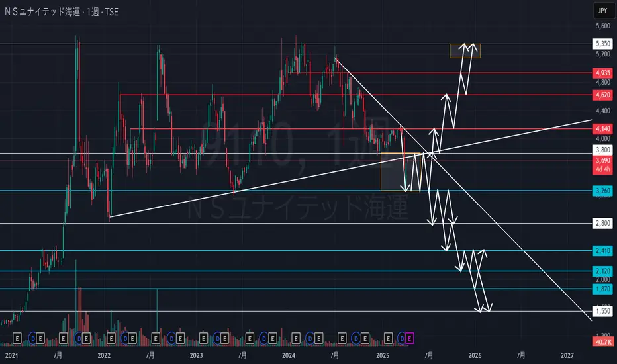
Task: Open the dividend marker in autumn 2023
Action: click(x=264, y=338)
